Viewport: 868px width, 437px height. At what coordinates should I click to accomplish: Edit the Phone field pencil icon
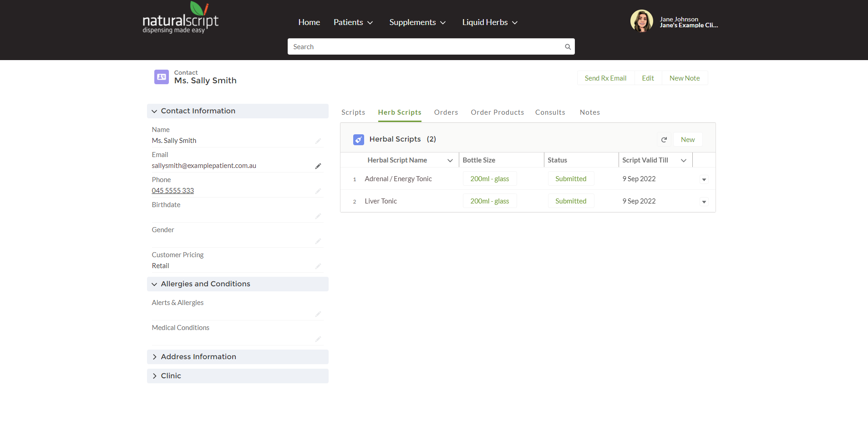318,191
